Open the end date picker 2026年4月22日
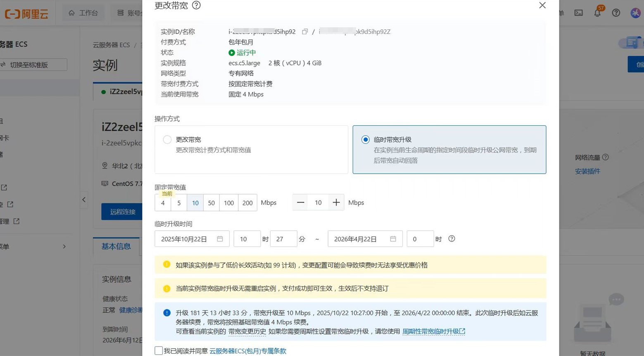 point(365,239)
